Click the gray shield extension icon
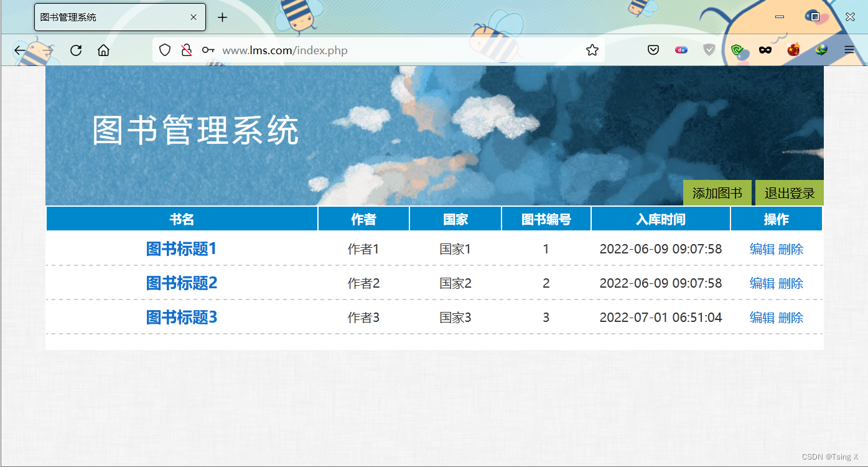 point(709,50)
